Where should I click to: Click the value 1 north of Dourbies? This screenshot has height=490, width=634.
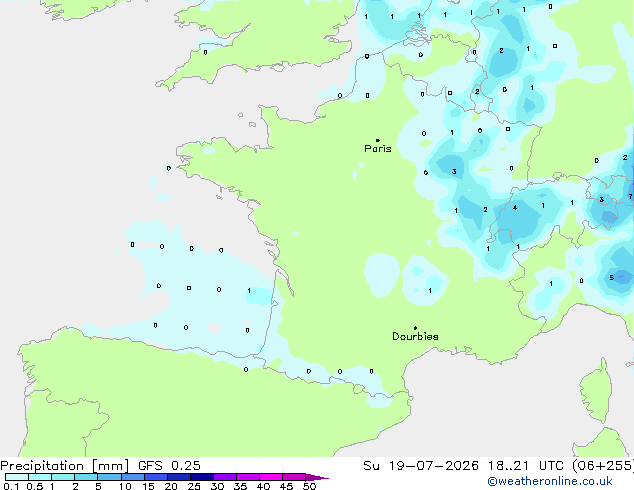[x=430, y=291]
